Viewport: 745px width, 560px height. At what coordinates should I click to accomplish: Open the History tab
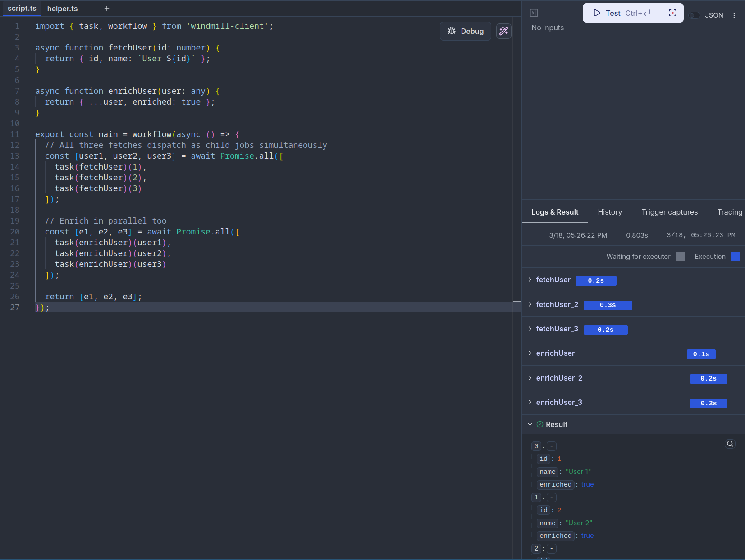(609, 212)
